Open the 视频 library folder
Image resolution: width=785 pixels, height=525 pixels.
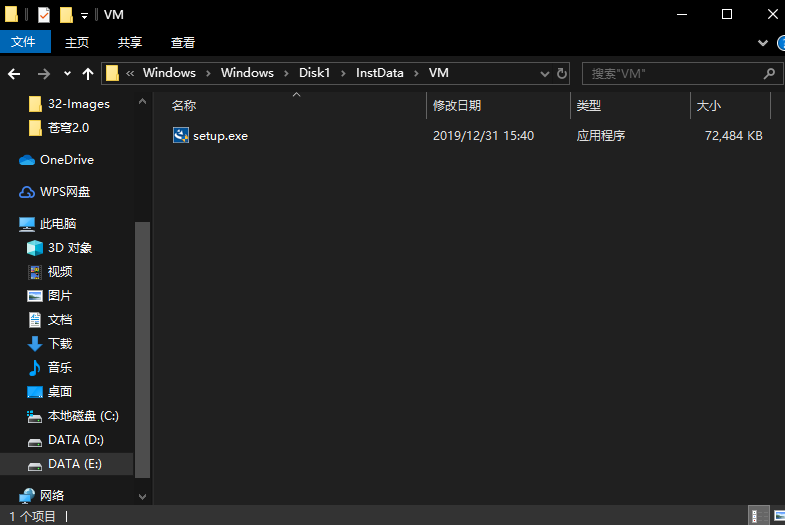pyautogui.click(x=60, y=272)
